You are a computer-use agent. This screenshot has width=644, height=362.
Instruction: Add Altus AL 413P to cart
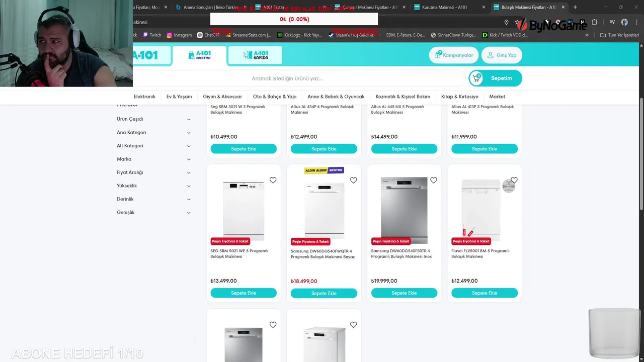pos(485,149)
